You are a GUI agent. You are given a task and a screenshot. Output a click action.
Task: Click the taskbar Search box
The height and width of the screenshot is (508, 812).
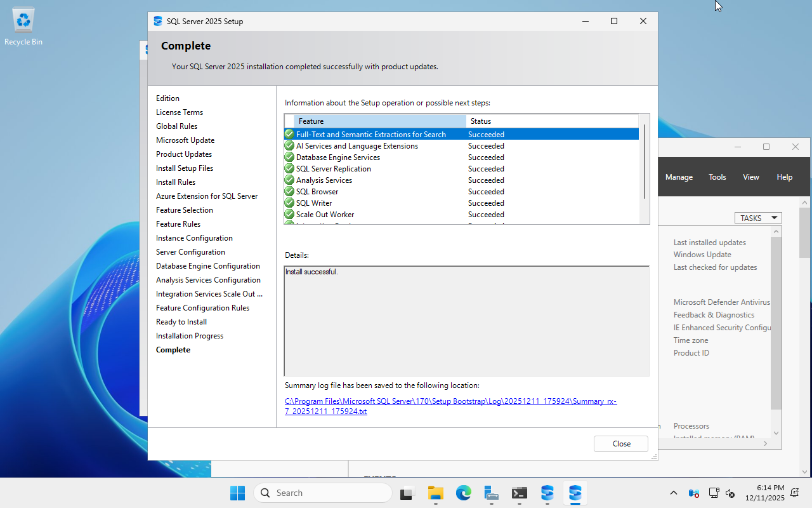[322, 493]
